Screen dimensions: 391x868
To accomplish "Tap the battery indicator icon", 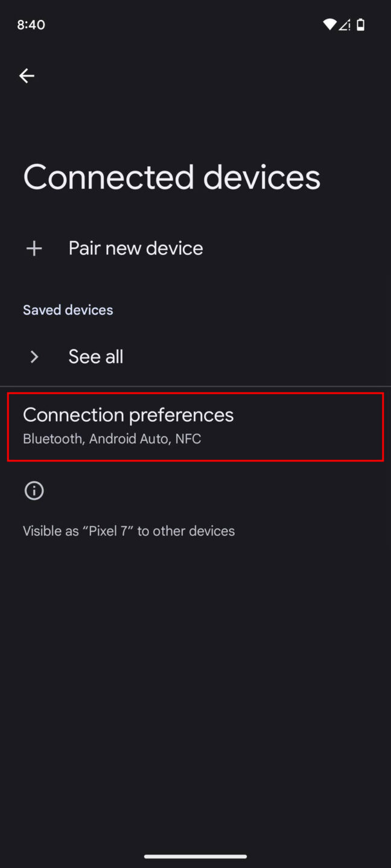I will click(x=360, y=25).
